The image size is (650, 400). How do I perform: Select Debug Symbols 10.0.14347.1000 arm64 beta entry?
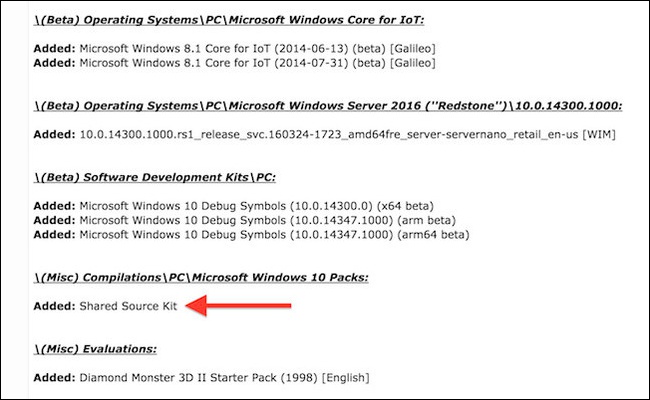coord(252,235)
